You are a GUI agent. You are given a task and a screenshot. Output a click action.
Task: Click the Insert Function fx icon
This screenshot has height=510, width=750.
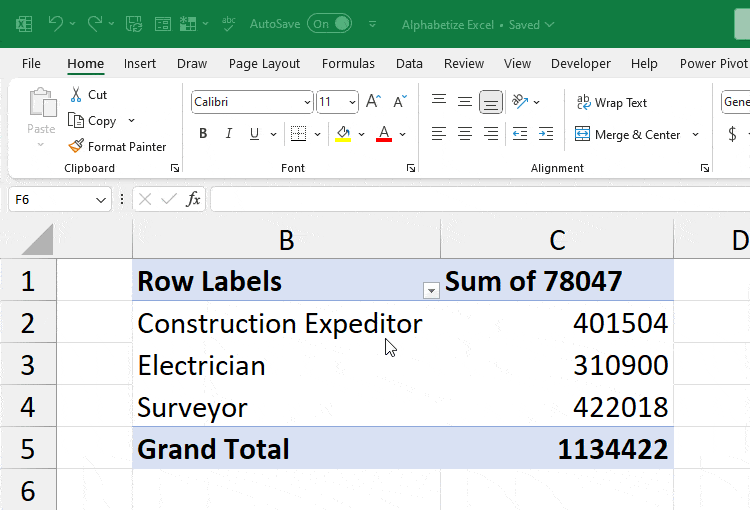pyautogui.click(x=193, y=199)
